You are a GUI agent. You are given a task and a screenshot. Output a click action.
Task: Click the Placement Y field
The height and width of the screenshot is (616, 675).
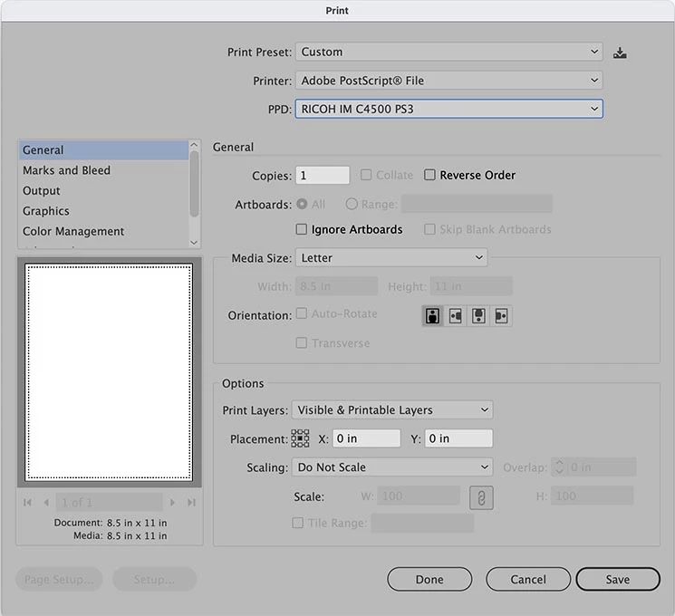[x=458, y=438]
